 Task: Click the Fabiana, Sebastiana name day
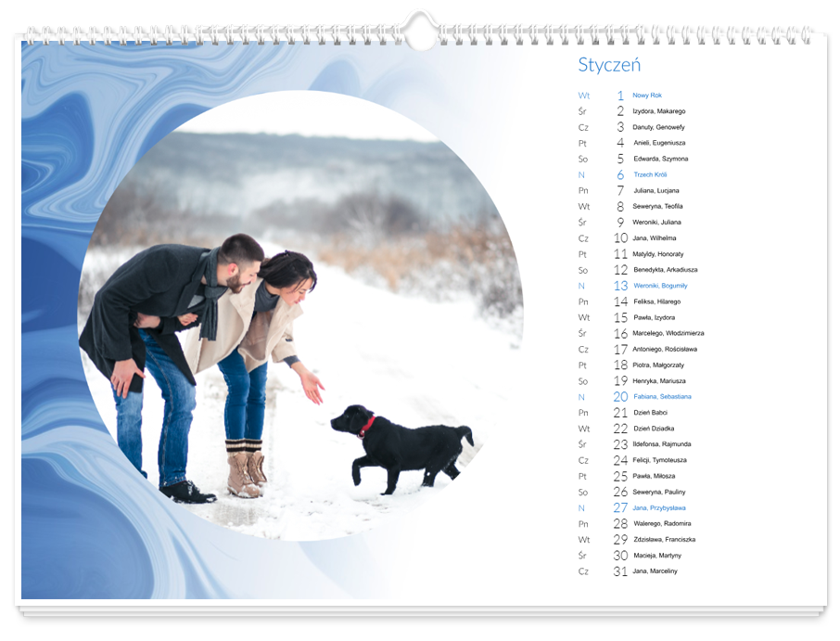[662, 397]
